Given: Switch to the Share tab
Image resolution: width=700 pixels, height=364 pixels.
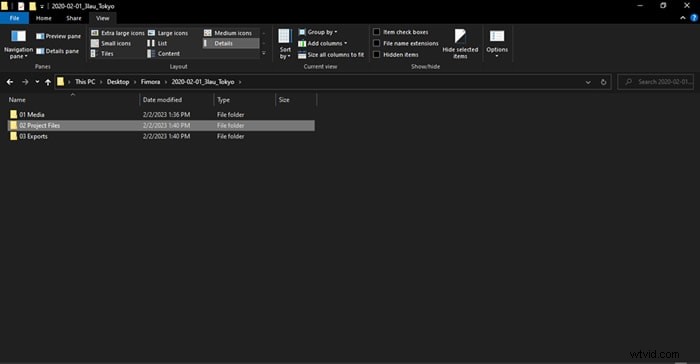Looking at the screenshot, I should 74,18.
